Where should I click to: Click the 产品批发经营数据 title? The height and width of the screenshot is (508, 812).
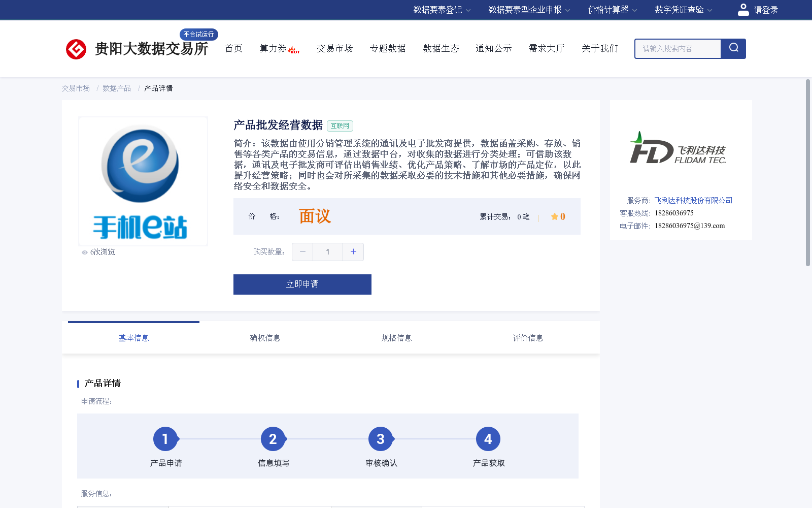(278, 125)
